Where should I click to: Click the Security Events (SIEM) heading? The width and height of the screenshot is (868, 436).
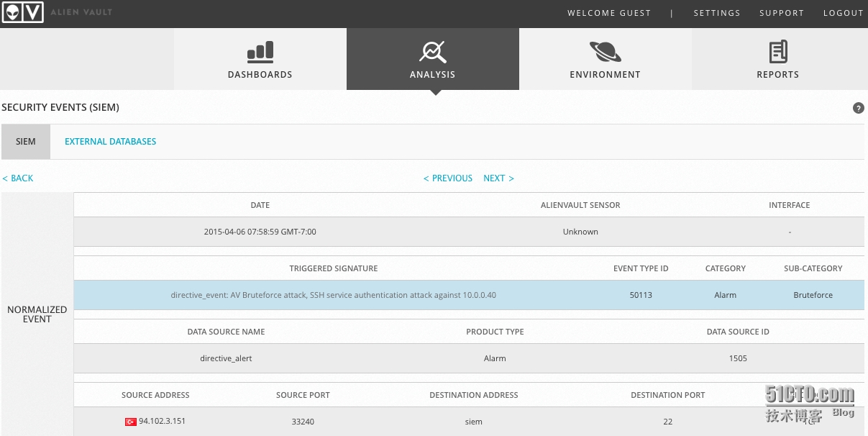click(60, 107)
